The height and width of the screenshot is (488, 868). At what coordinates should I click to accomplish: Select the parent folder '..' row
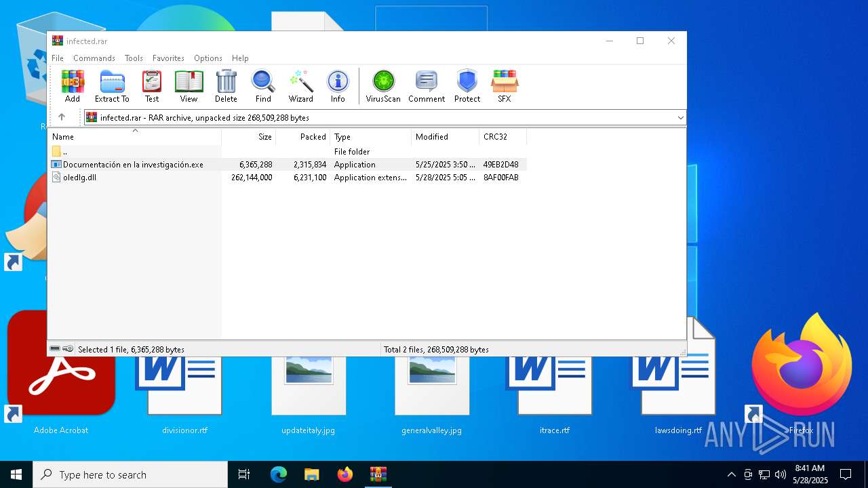[288, 152]
